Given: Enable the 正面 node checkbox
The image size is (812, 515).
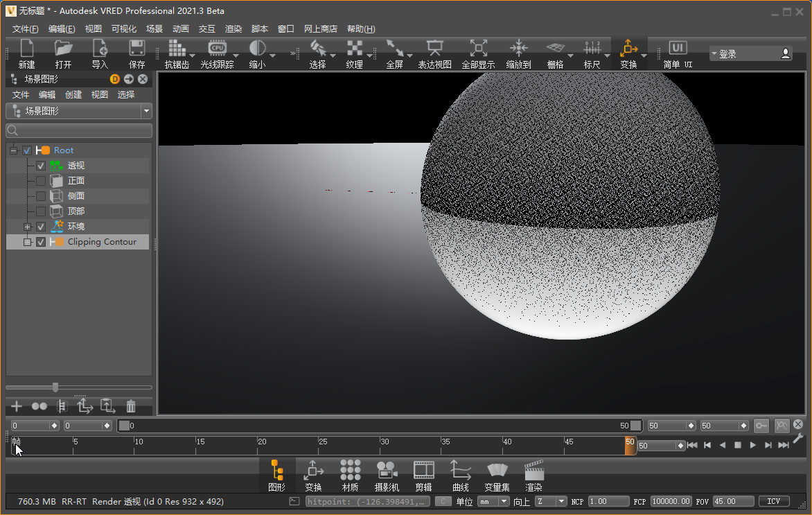Looking at the screenshot, I should (x=41, y=181).
